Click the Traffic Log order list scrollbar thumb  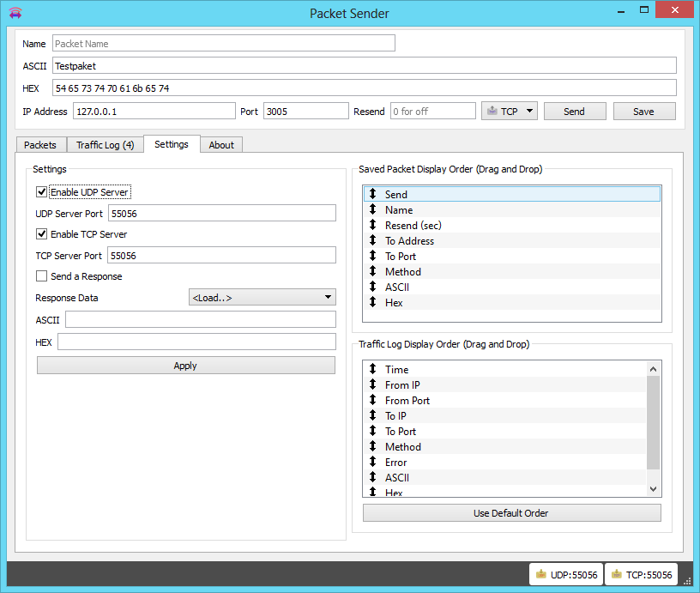(653, 422)
